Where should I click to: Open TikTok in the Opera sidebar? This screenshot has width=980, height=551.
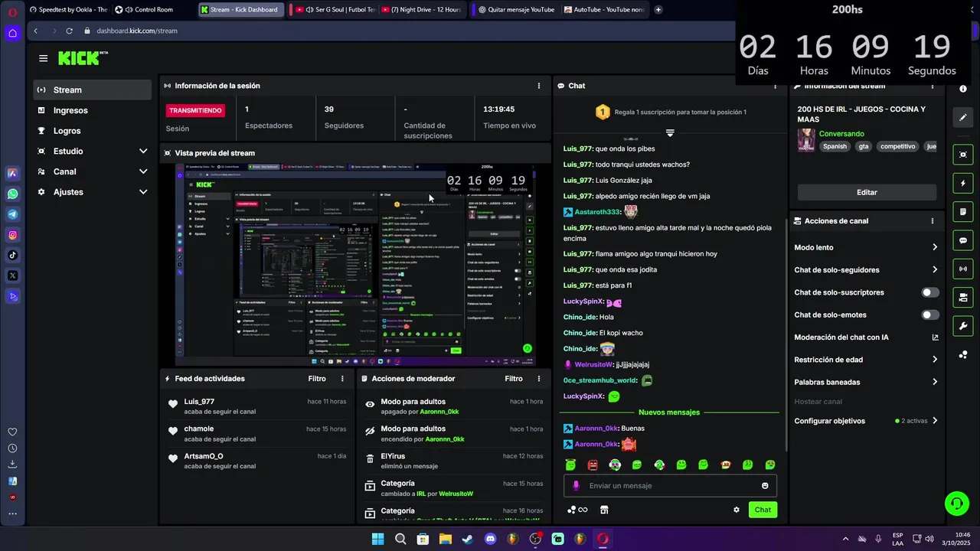(12, 255)
